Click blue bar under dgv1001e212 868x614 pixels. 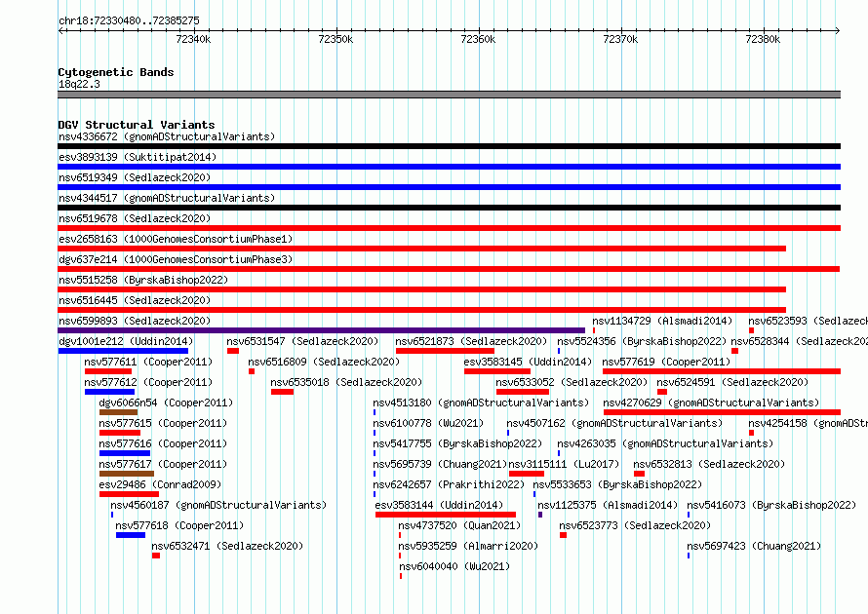tap(123, 351)
